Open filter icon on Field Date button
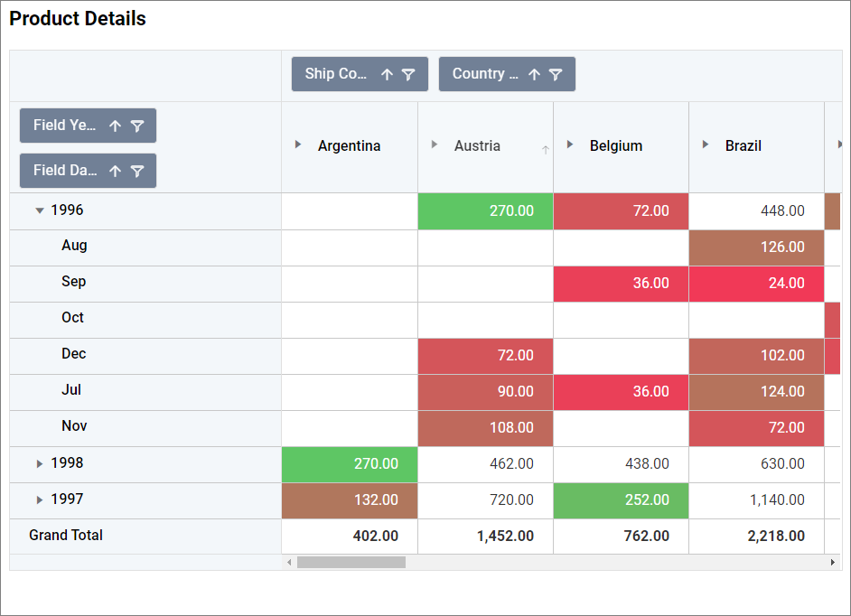This screenshot has height=616, width=851. [x=137, y=172]
